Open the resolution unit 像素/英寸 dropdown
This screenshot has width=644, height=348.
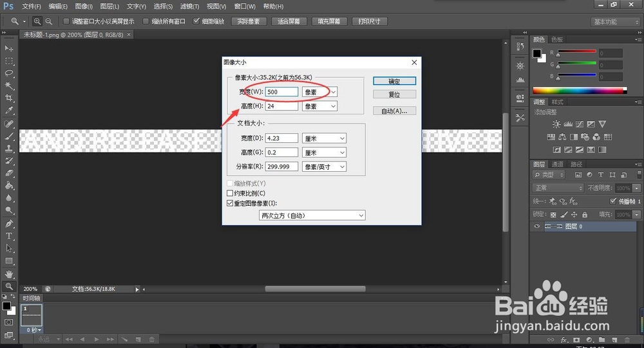point(324,167)
